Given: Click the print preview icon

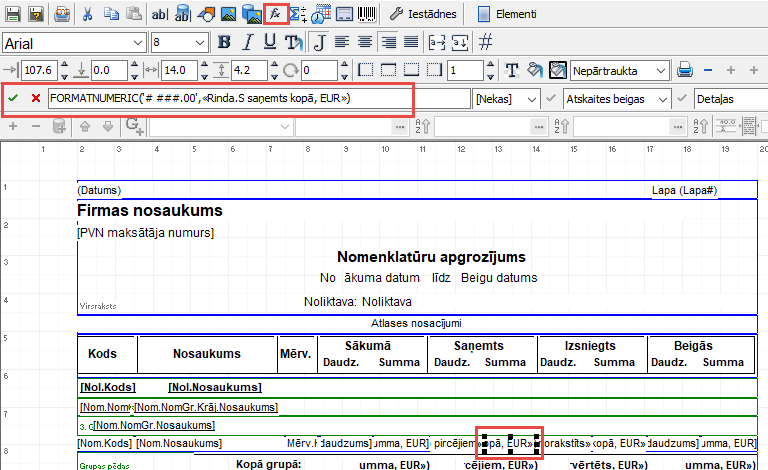Looking at the screenshot, I should (62, 15).
